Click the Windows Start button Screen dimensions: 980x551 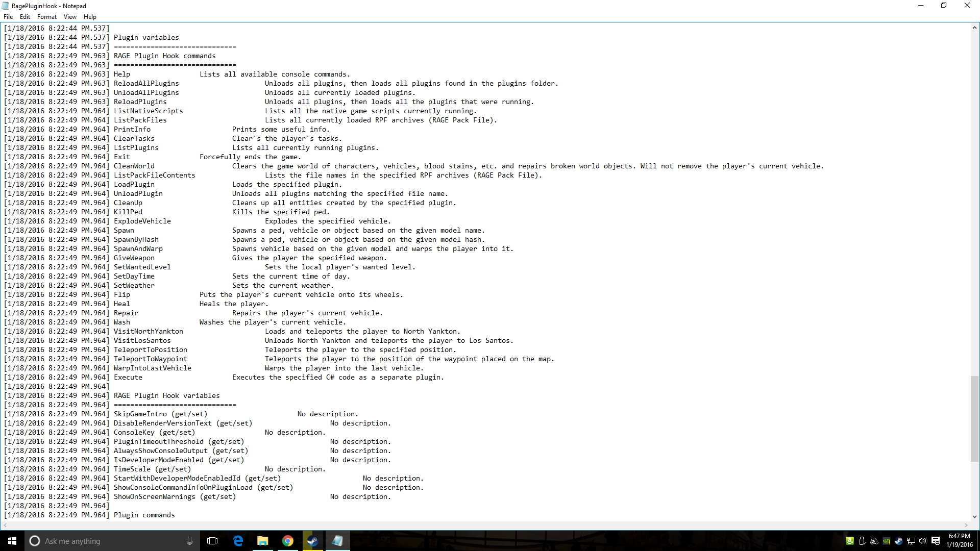pos(12,541)
